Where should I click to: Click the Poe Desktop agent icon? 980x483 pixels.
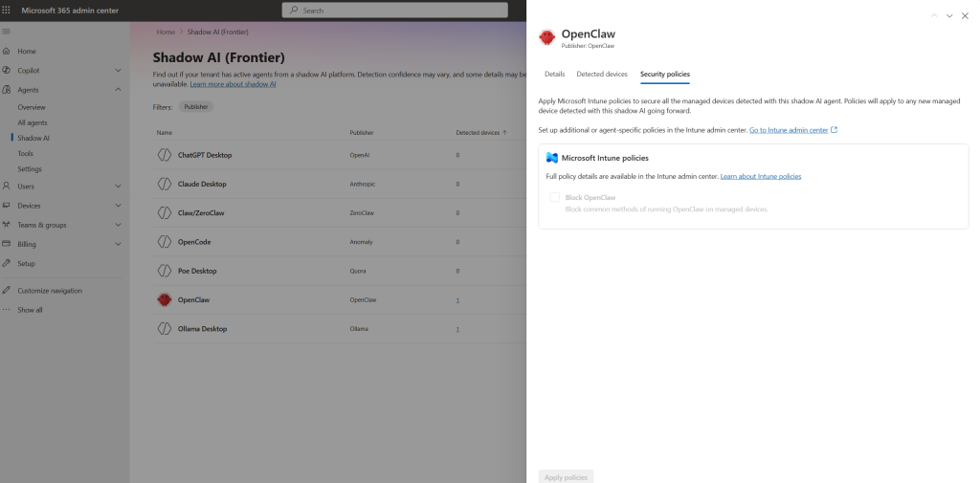pyautogui.click(x=164, y=271)
